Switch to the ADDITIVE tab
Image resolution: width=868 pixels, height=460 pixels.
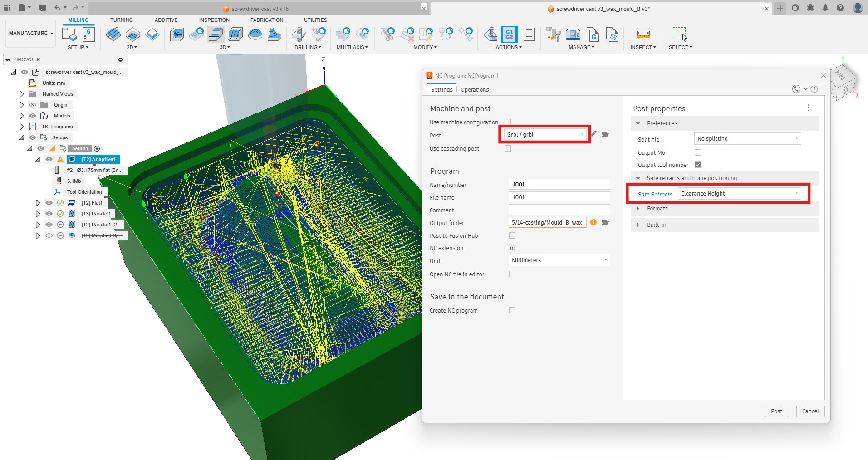point(166,20)
